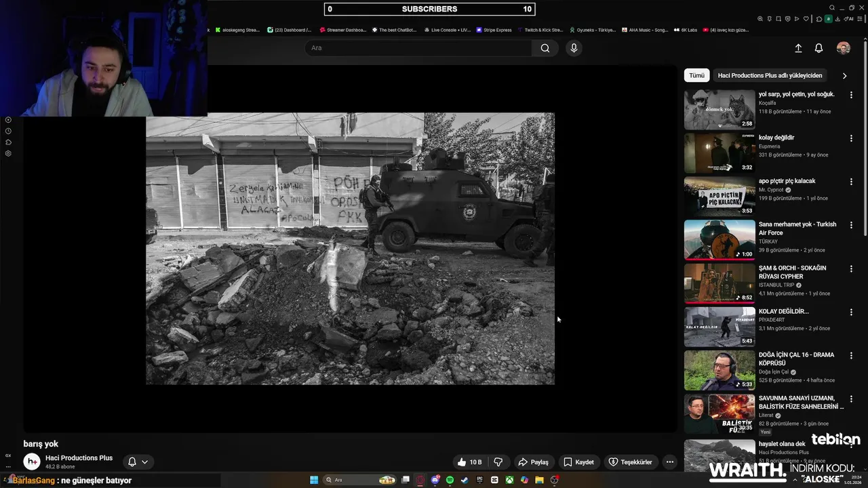
Task: Open Discord from the taskbar
Action: click(x=435, y=480)
